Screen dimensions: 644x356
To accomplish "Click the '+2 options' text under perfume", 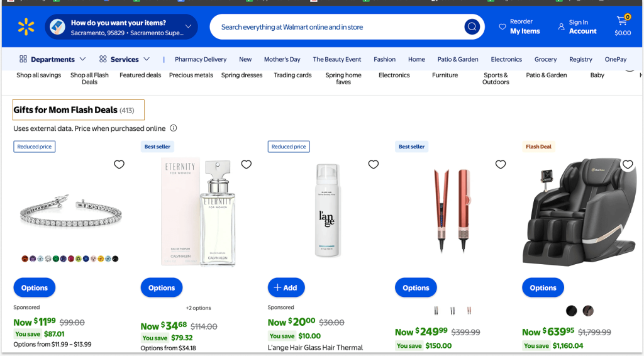I will coord(198,308).
